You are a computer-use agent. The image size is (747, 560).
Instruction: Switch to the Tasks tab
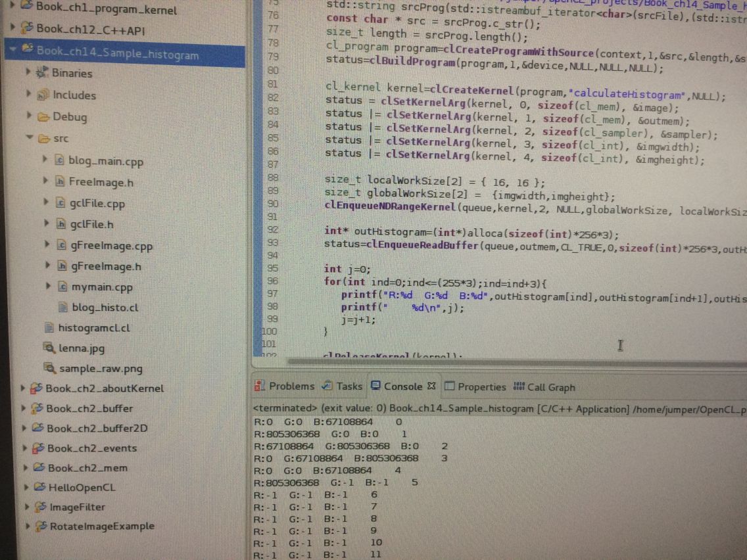pyautogui.click(x=342, y=386)
